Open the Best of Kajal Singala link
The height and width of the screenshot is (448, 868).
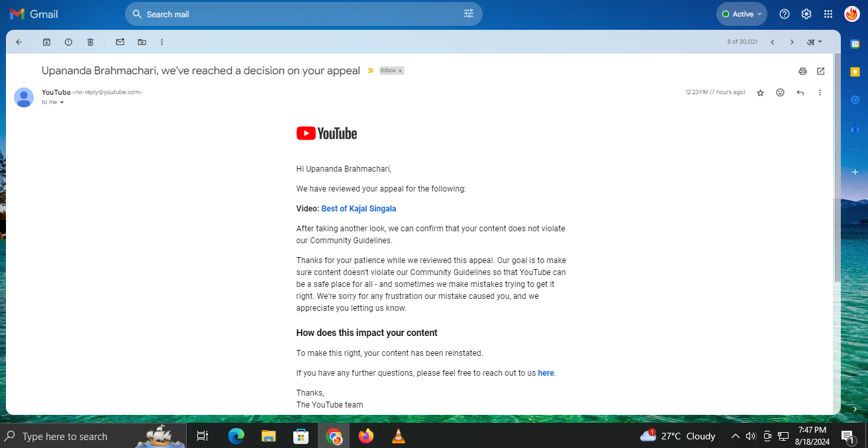(358, 209)
